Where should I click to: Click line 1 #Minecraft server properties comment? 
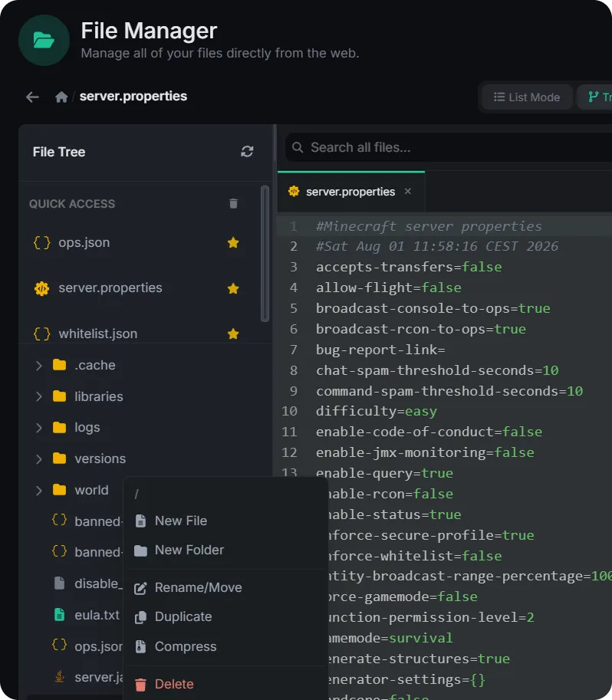[x=429, y=226]
